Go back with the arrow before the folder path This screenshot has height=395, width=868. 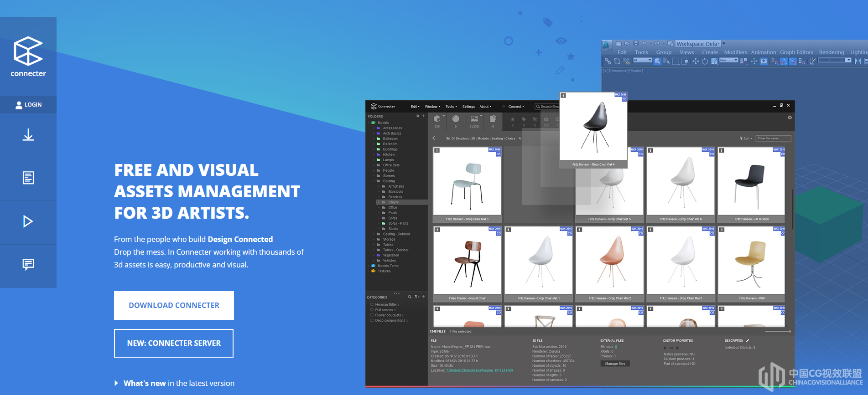[434, 138]
